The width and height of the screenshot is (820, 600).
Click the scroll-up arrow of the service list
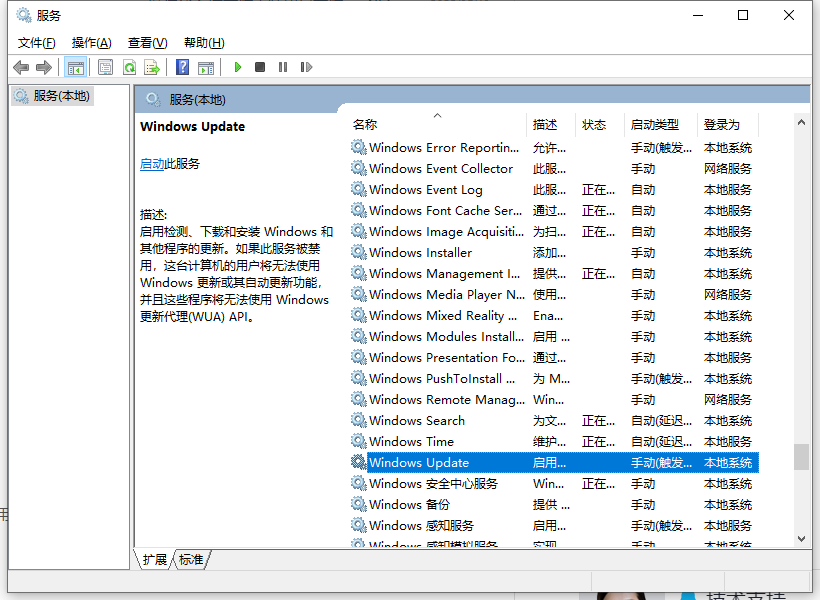(x=801, y=121)
